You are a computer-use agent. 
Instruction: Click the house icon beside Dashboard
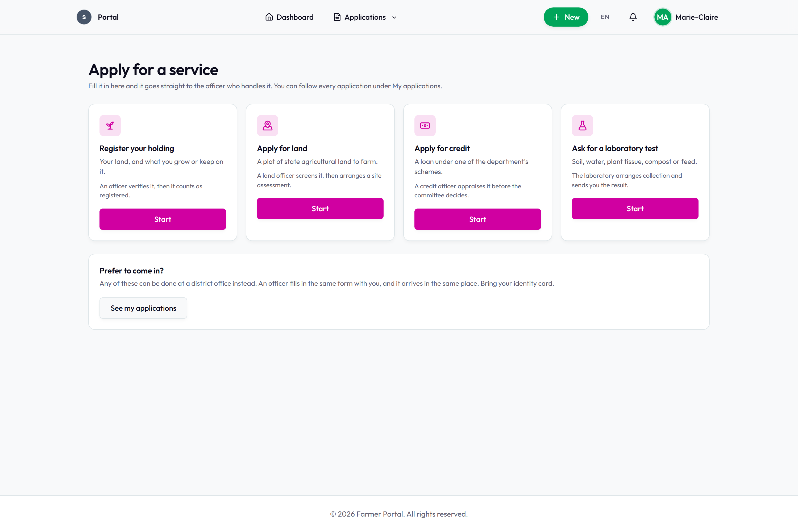pyautogui.click(x=269, y=17)
